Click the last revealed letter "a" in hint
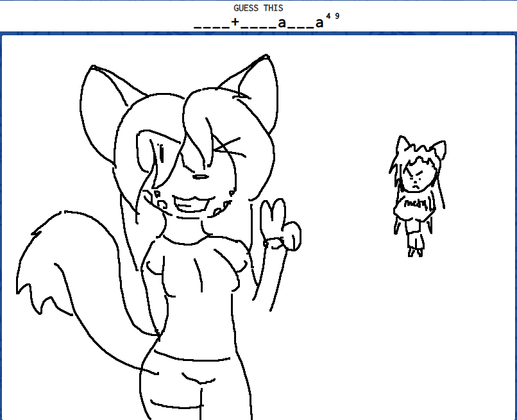 coord(319,24)
